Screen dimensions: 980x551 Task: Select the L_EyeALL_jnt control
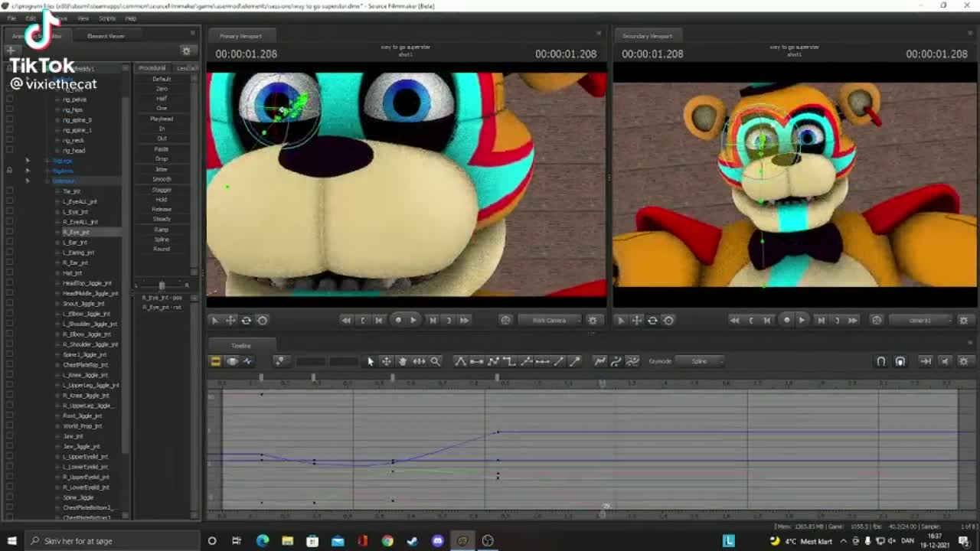80,201
